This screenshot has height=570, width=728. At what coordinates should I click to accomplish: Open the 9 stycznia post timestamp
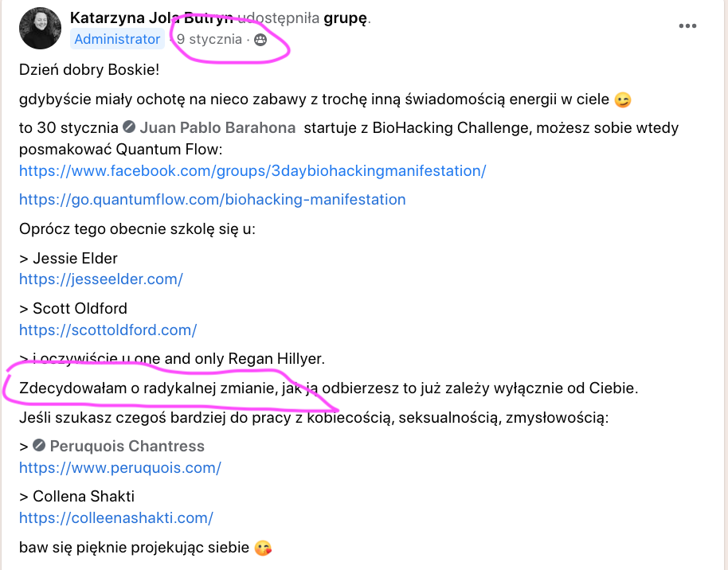click(x=209, y=40)
